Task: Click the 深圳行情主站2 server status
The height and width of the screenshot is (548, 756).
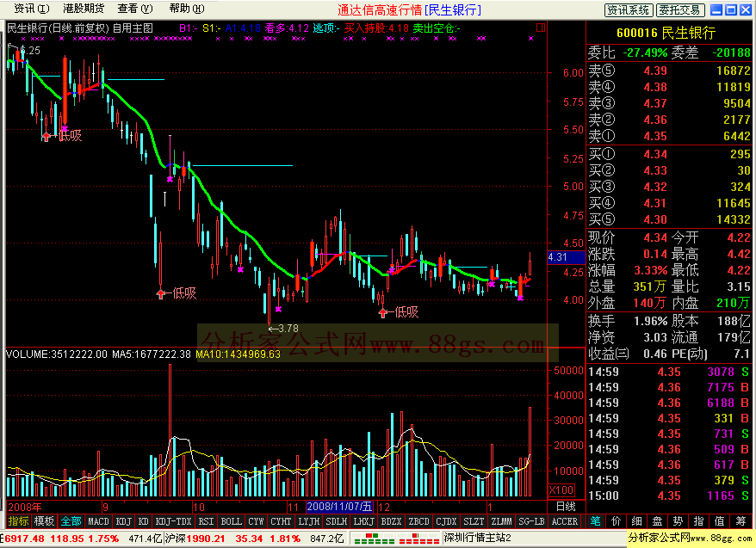Action: (x=477, y=538)
